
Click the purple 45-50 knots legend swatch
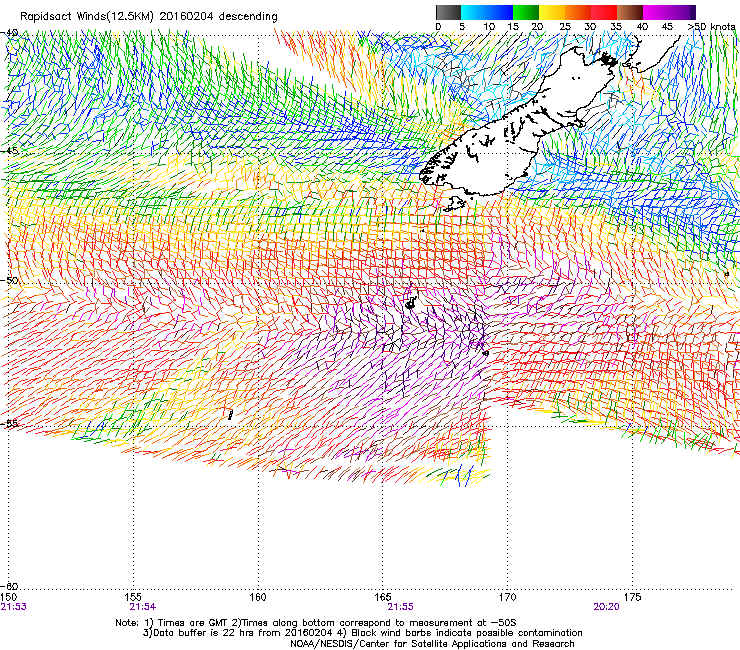(682, 12)
